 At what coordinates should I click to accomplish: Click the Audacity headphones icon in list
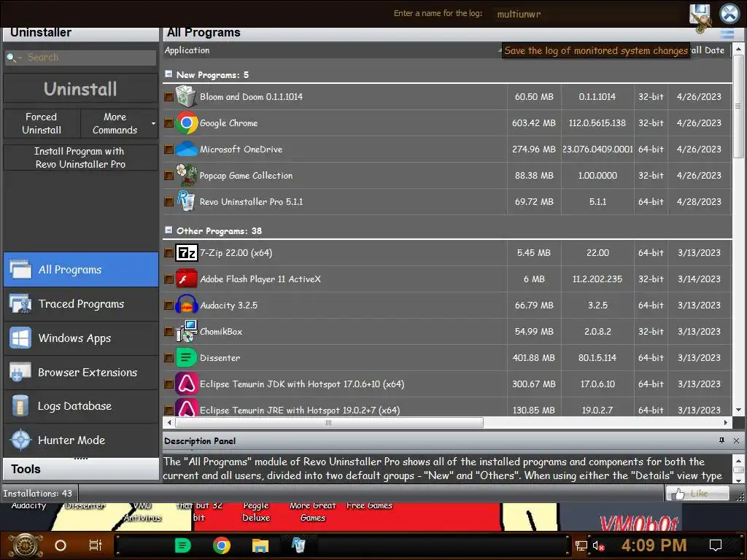186,305
